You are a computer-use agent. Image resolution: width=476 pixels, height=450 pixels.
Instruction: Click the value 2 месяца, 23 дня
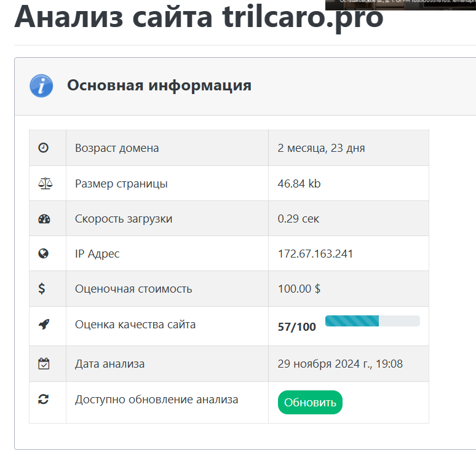[321, 148]
